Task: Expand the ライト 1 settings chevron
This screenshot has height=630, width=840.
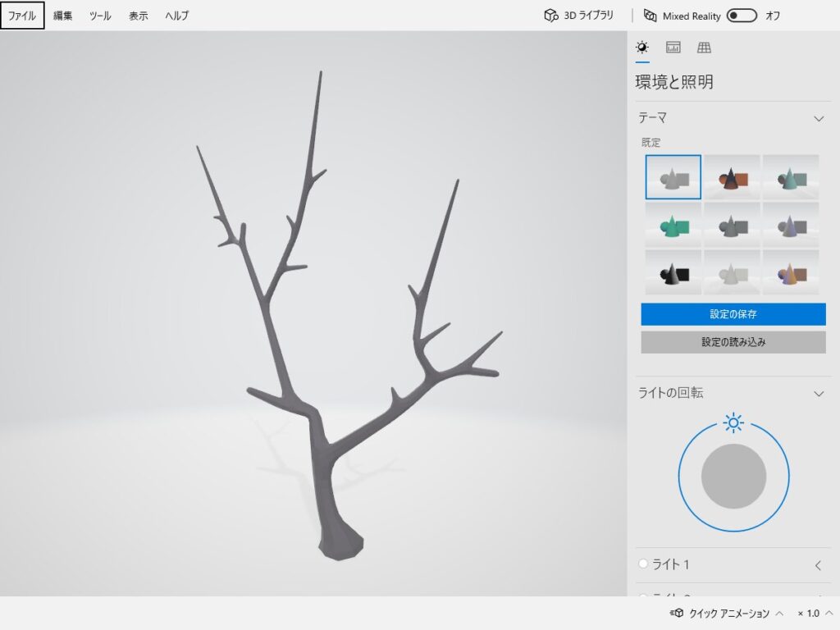Action: (818, 565)
